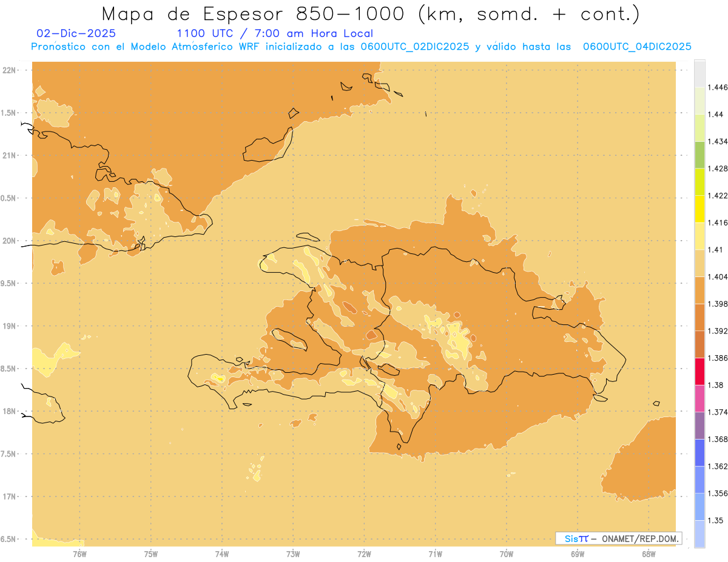Click the color scale value 1.446

coord(719,87)
